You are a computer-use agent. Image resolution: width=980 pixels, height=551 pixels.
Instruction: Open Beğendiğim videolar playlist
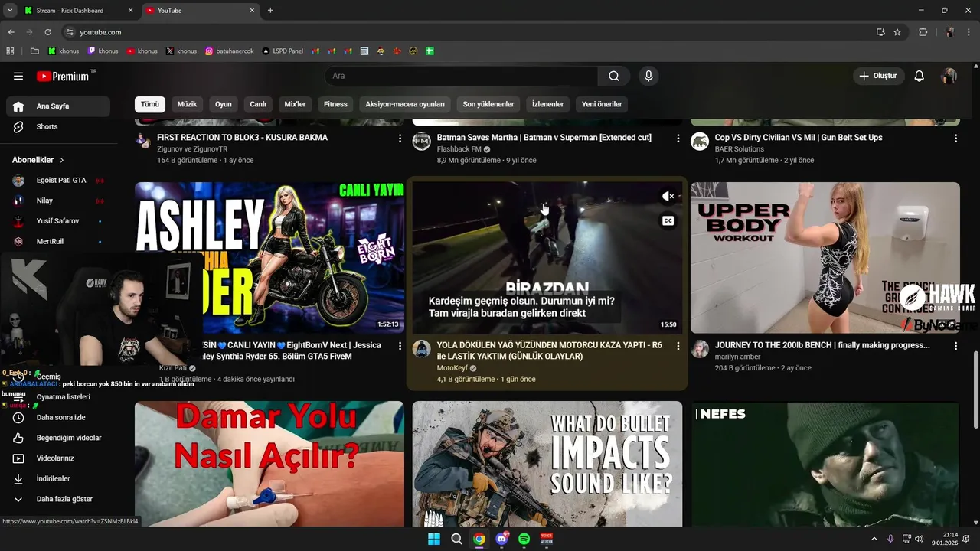click(58, 438)
